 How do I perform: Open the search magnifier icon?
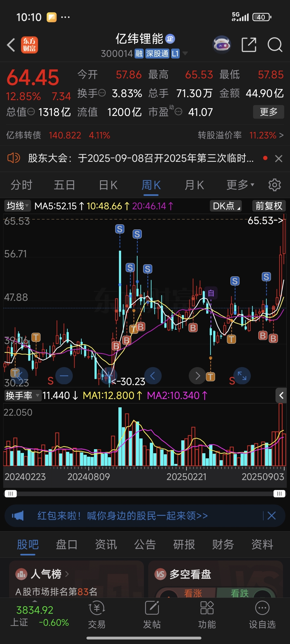(x=275, y=45)
